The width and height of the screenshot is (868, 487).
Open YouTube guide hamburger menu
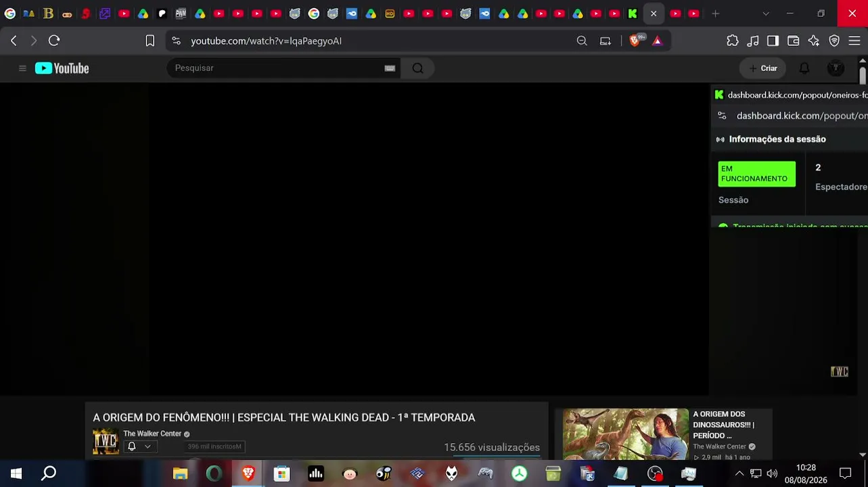tap(22, 68)
